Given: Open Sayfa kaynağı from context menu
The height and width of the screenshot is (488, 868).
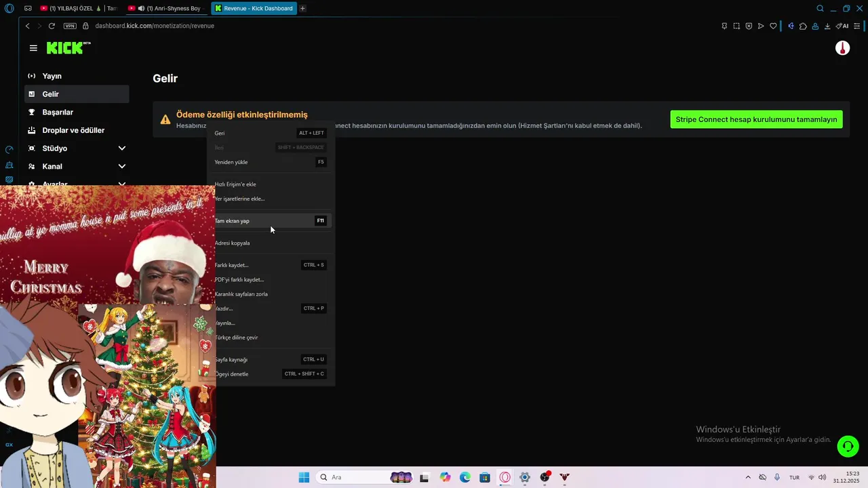Looking at the screenshot, I should coord(271,359).
